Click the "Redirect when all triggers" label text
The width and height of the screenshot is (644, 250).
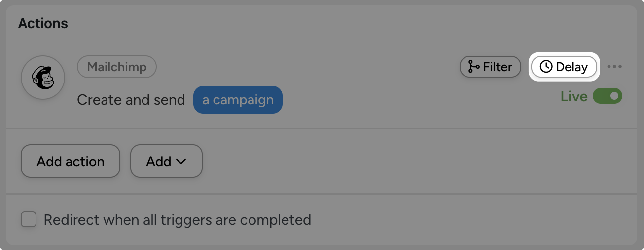click(178, 219)
